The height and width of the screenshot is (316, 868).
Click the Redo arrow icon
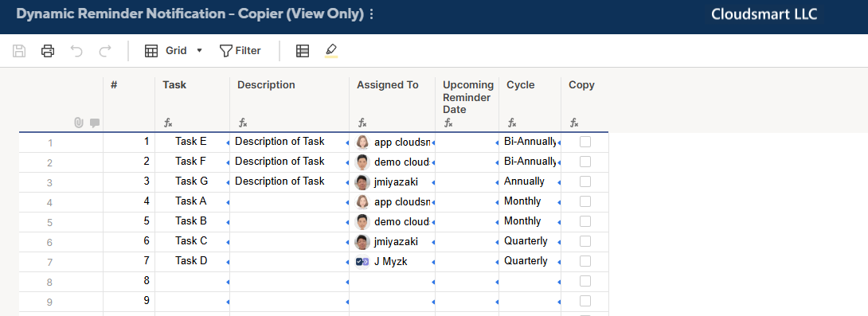104,51
